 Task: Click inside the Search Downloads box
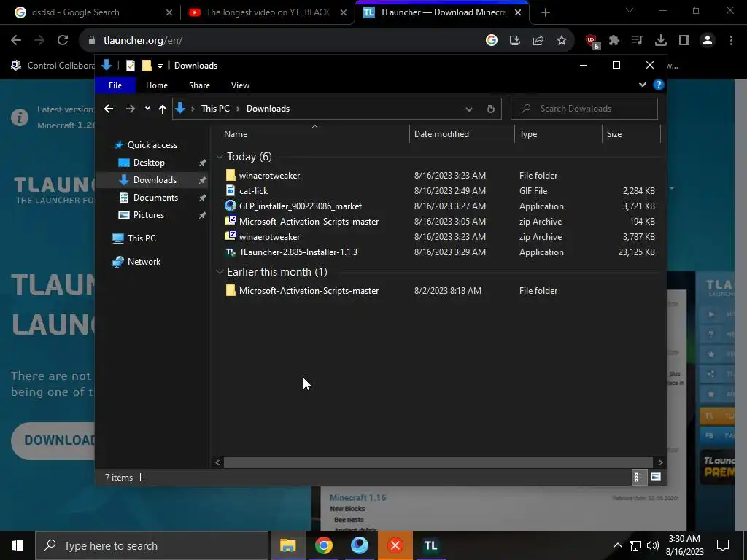584,109
